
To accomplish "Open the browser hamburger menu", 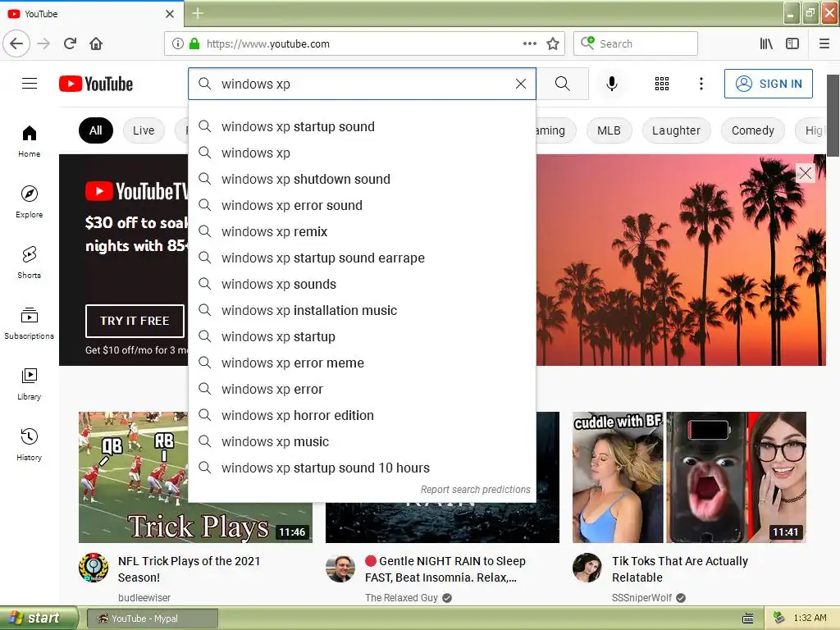I will [824, 43].
